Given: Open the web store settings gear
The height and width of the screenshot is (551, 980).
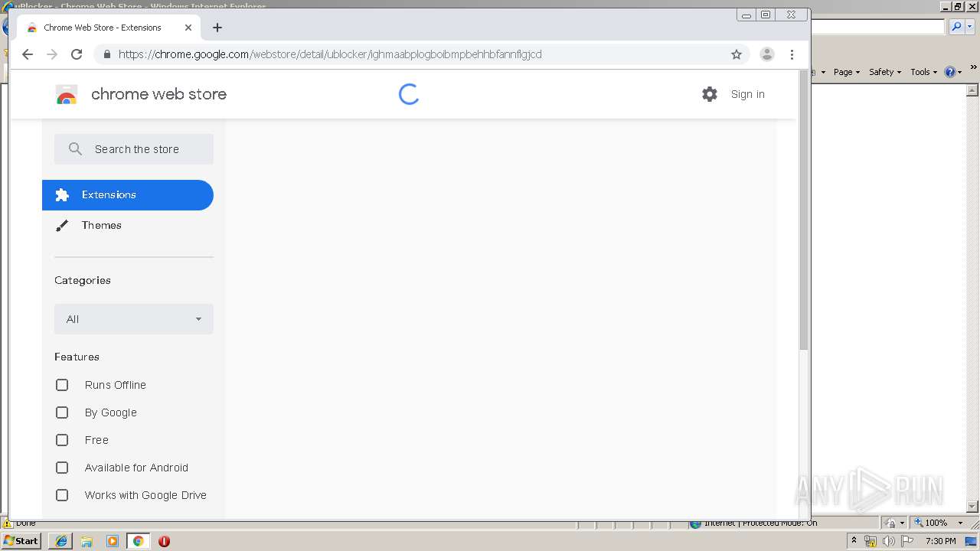Looking at the screenshot, I should [710, 94].
